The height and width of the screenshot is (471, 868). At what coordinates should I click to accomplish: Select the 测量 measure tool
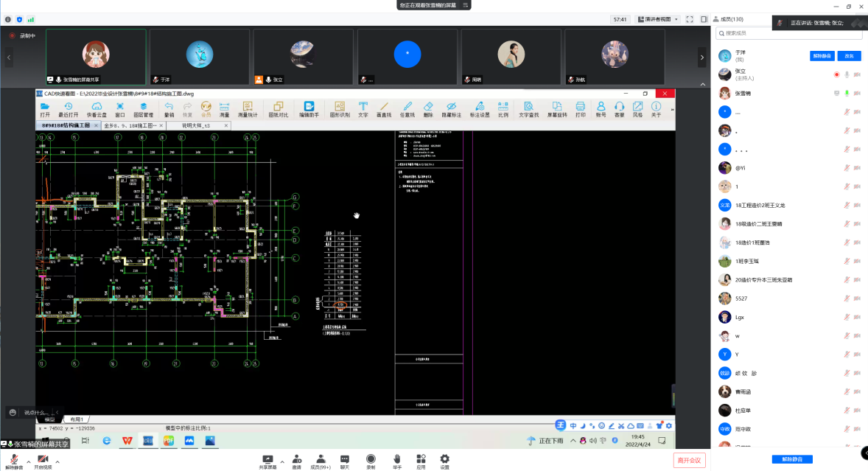click(225, 110)
